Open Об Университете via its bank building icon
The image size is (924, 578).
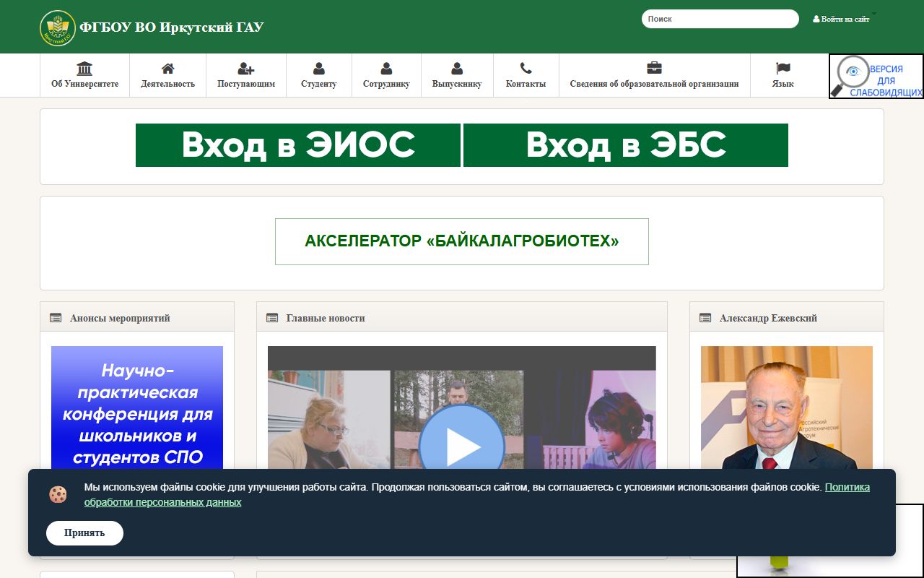point(84,69)
